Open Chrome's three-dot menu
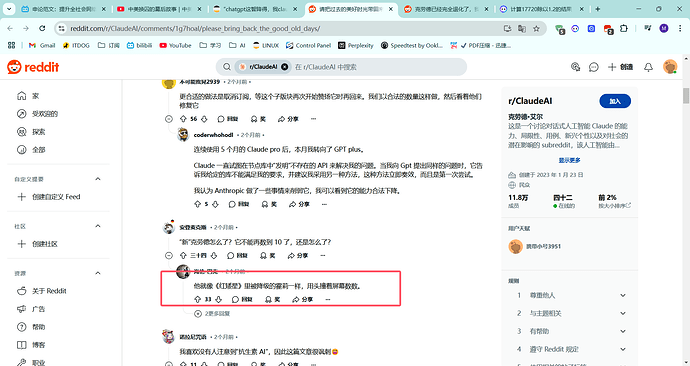The image size is (690, 366). [x=680, y=29]
